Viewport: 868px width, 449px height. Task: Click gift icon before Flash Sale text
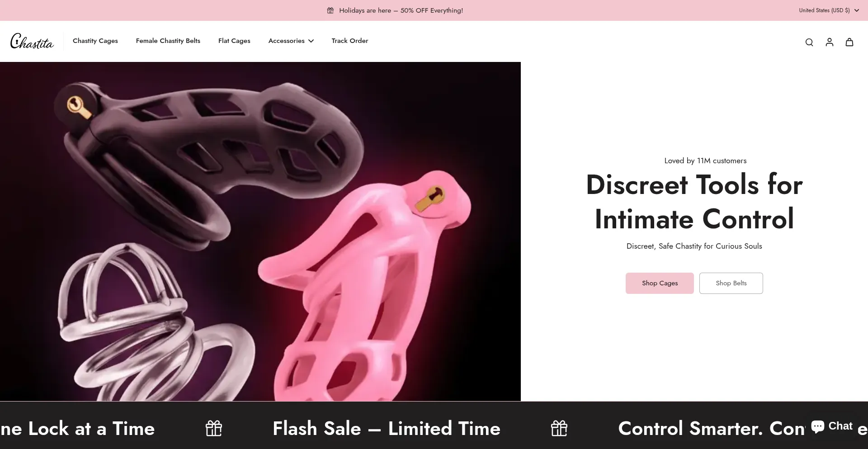(x=214, y=428)
